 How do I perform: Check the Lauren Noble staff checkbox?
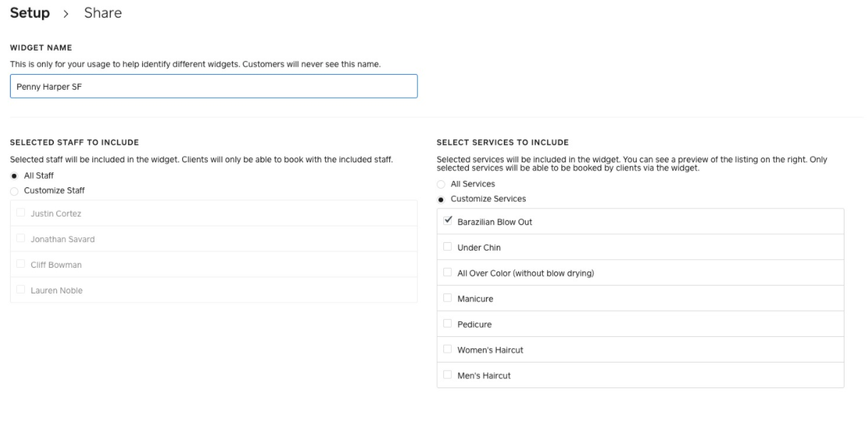pos(21,289)
